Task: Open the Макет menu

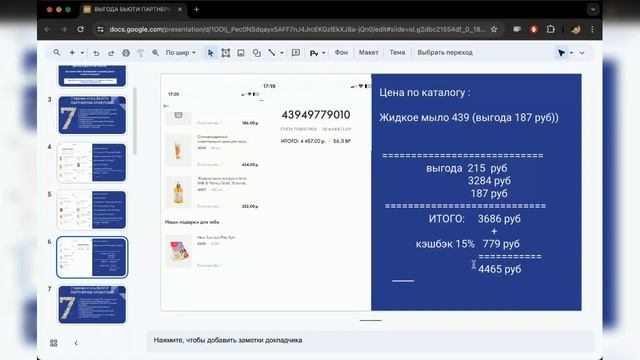Action: pyautogui.click(x=369, y=52)
